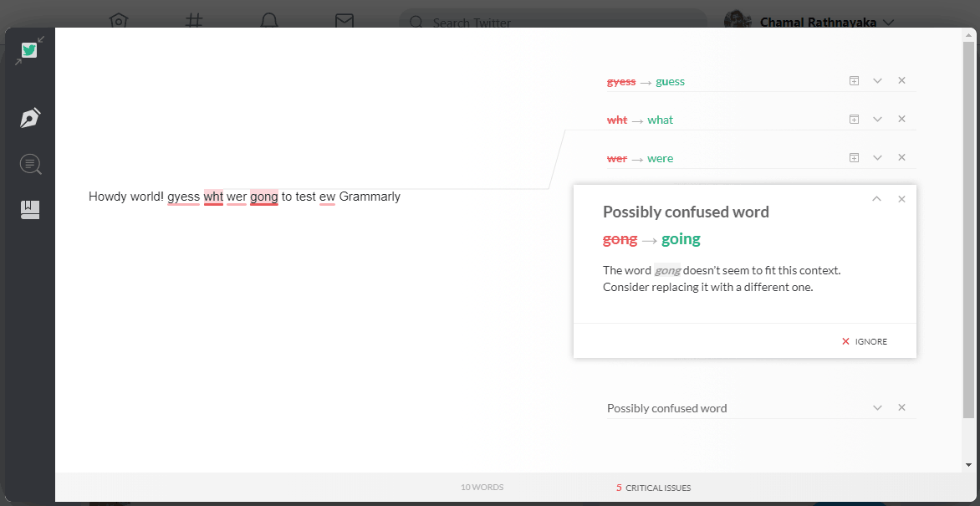
Task: Open Twitter Explore hashtag icon
Action: point(195,20)
